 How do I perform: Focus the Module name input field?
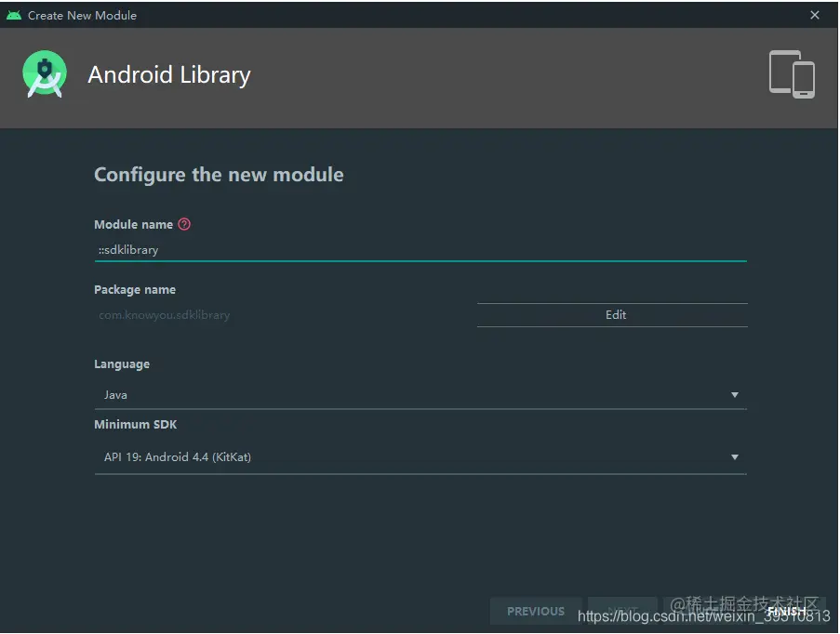tap(420, 250)
